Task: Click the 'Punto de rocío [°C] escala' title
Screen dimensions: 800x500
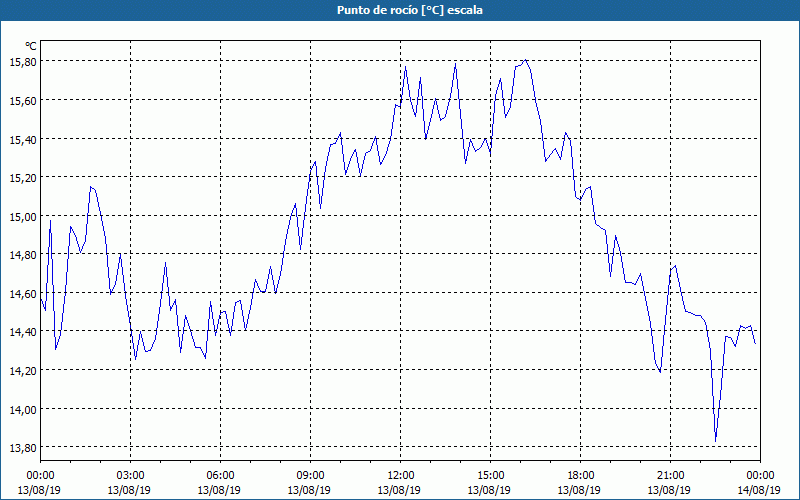Action: point(410,10)
